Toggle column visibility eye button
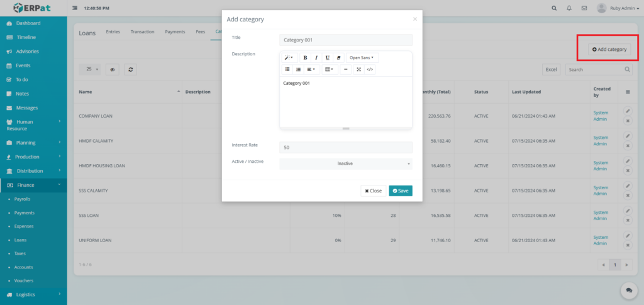This screenshot has width=644, height=305. point(112,69)
